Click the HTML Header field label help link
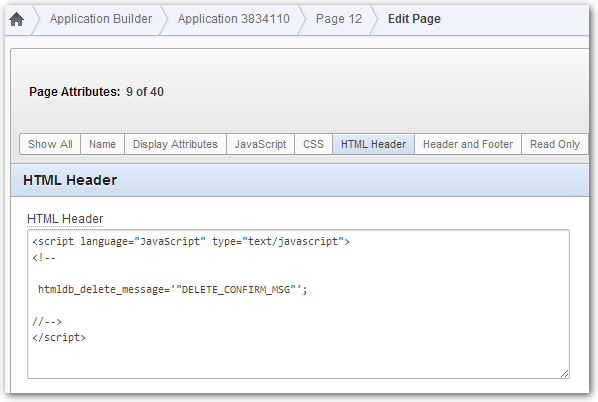Viewport: 598px width, 402px height. tap(65, 219)
